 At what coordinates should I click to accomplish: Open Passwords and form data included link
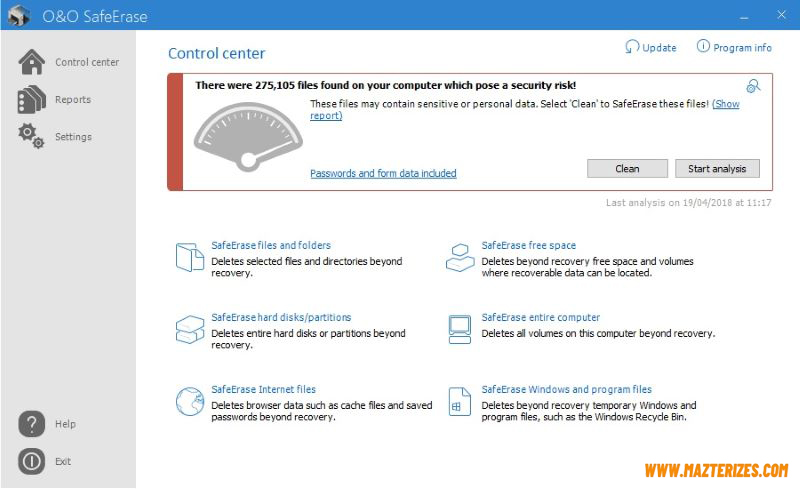(383, 173)
